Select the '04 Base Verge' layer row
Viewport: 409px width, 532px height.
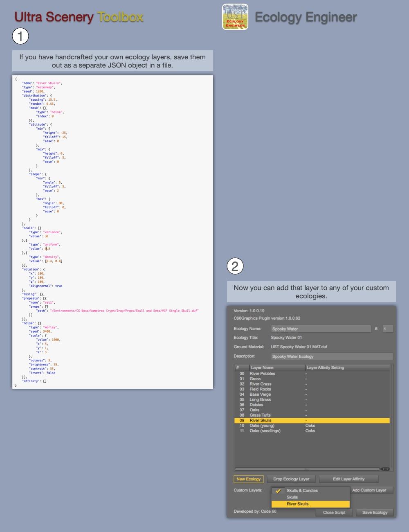coord(312,394)
